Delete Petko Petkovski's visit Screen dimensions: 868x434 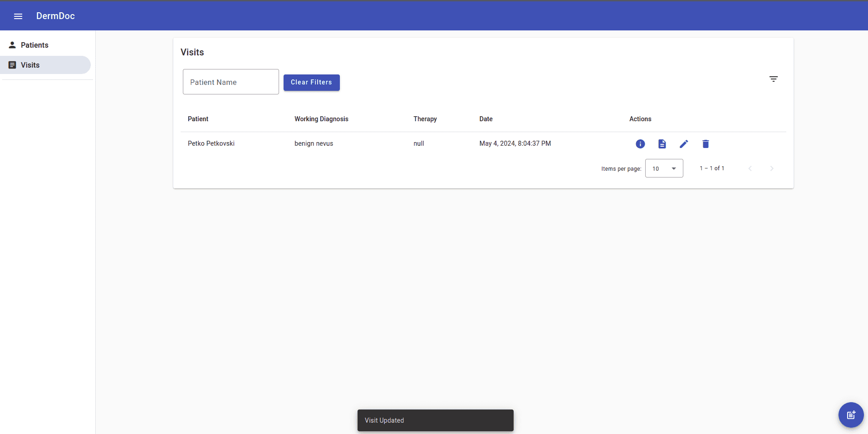pyautogui.click(x=706, y=144)
